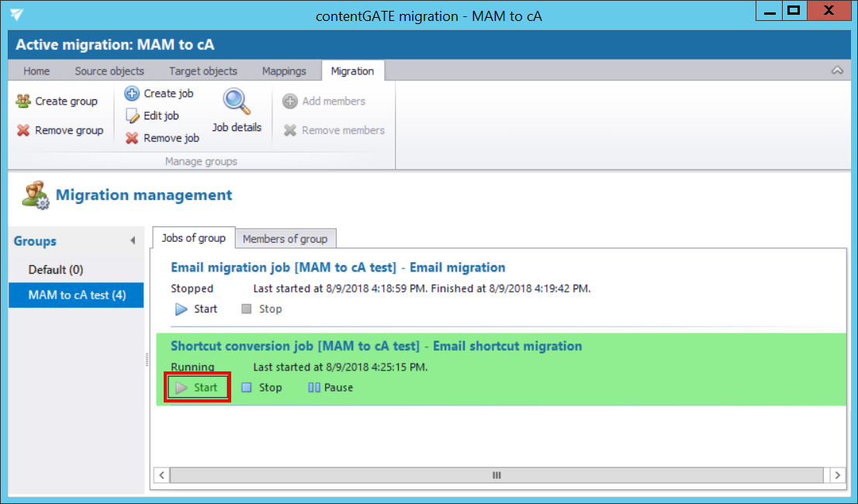Click the Stopped status text
This screenshot has height=504, width=858.
coord(192,288)
